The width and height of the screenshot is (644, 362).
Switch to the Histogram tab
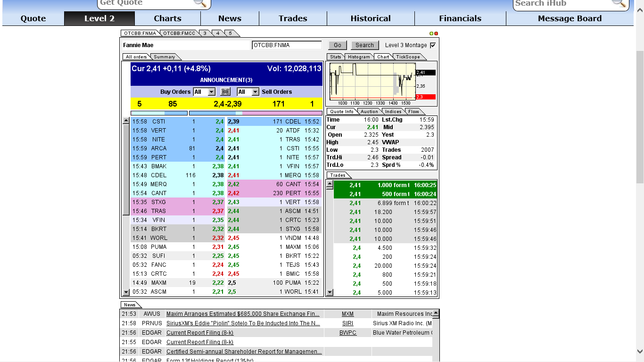359,57
